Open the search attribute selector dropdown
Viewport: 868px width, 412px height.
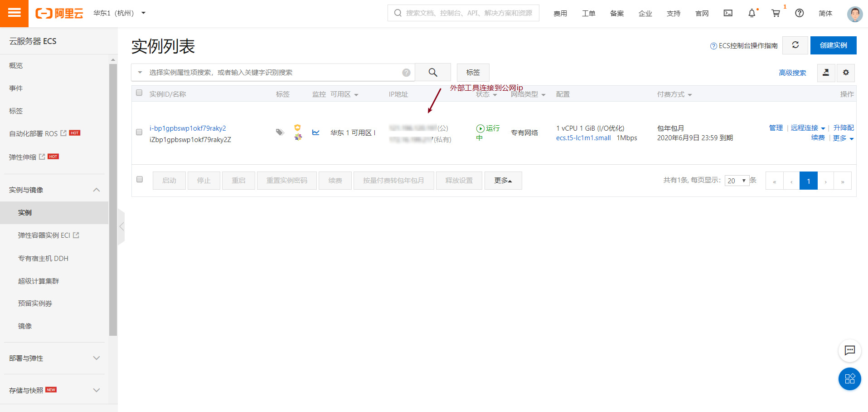(140, 73)
